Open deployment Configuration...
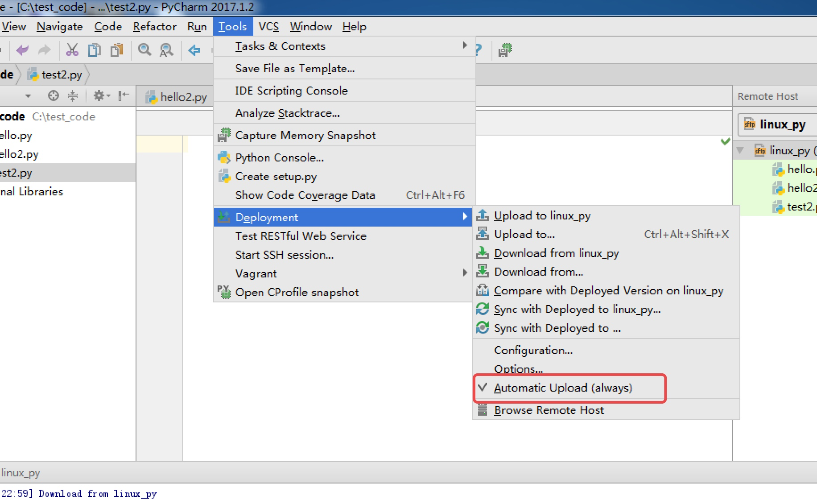This screenshot has width=817, height=504. click(606, 350)
